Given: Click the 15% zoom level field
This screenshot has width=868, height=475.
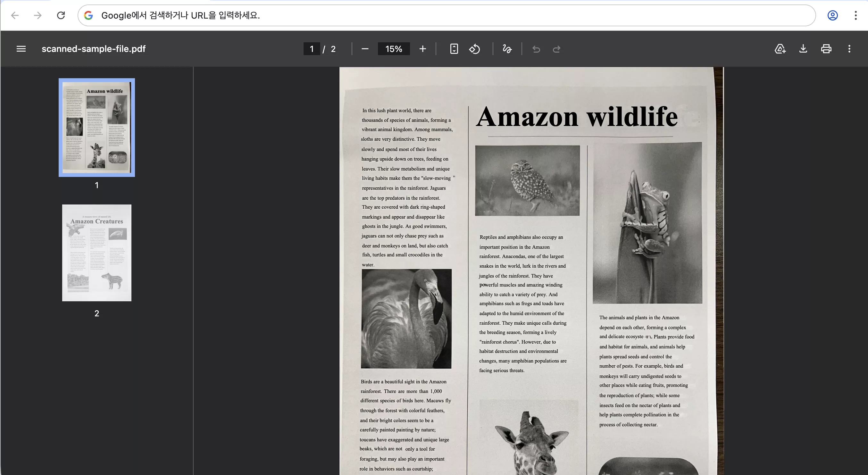Looking at the screenshot, I should [x=394, y=49].
